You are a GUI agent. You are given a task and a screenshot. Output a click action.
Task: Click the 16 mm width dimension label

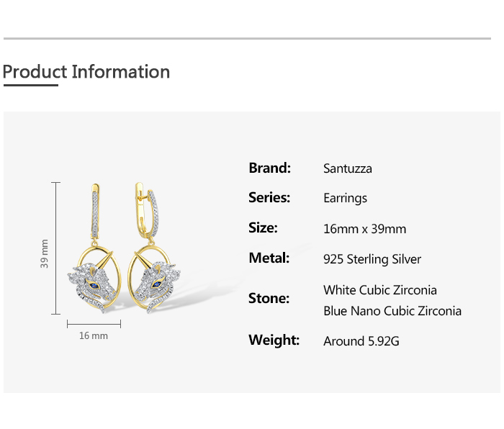coord(94,335)
